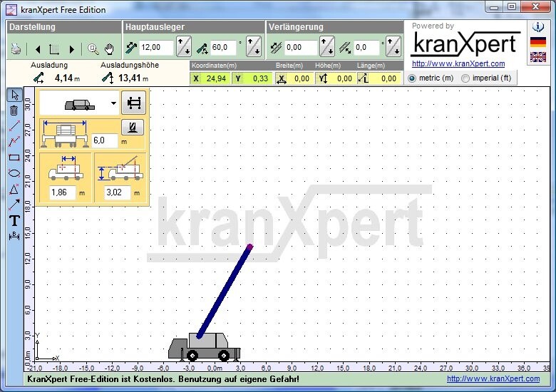The image size is (556, 392).
Task: Switch language with the UK flag
Action: (538, 57)
